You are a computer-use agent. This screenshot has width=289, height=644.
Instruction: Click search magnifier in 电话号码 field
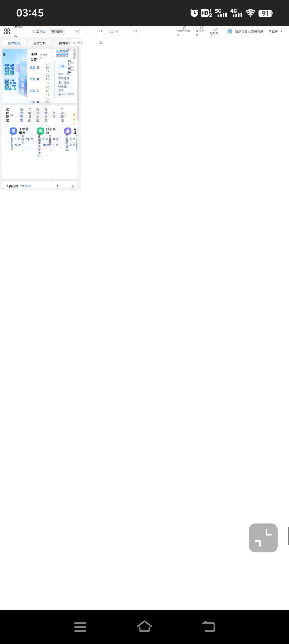(x=136, y=31)
